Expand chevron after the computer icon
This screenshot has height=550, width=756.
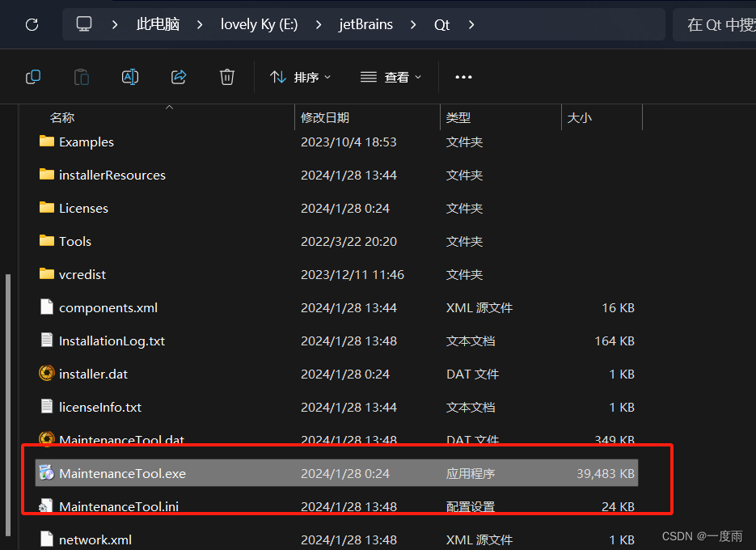click(115, 24)
